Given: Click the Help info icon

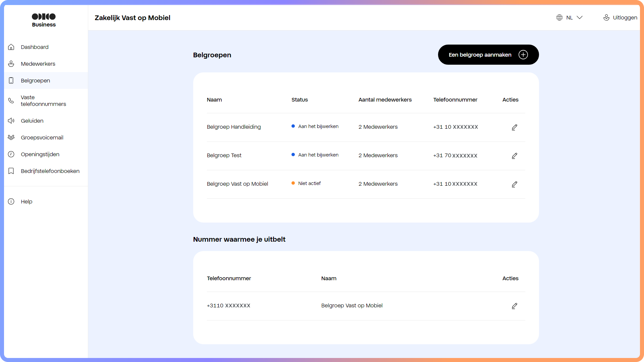Looking at the screenshot, I should [11, 201].
